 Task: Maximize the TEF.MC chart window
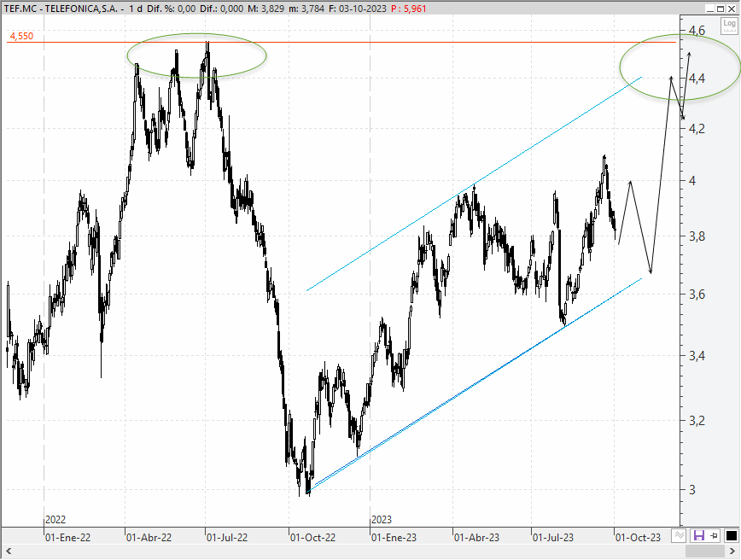[x=721, y=9]
